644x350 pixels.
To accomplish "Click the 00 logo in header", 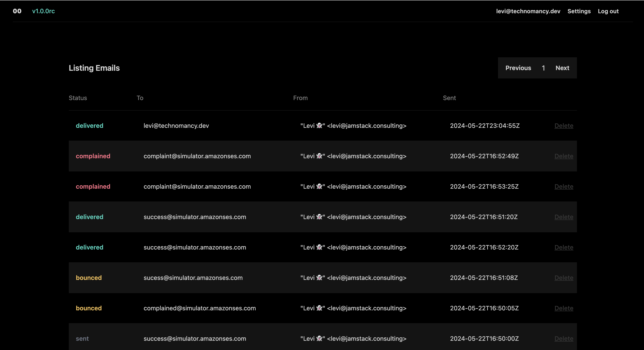I will coord(17,11).
